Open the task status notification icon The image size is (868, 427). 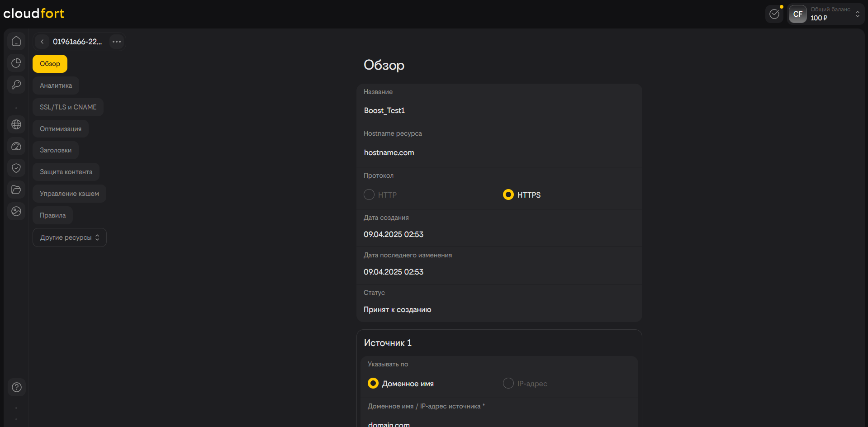[x=774, y=14]
